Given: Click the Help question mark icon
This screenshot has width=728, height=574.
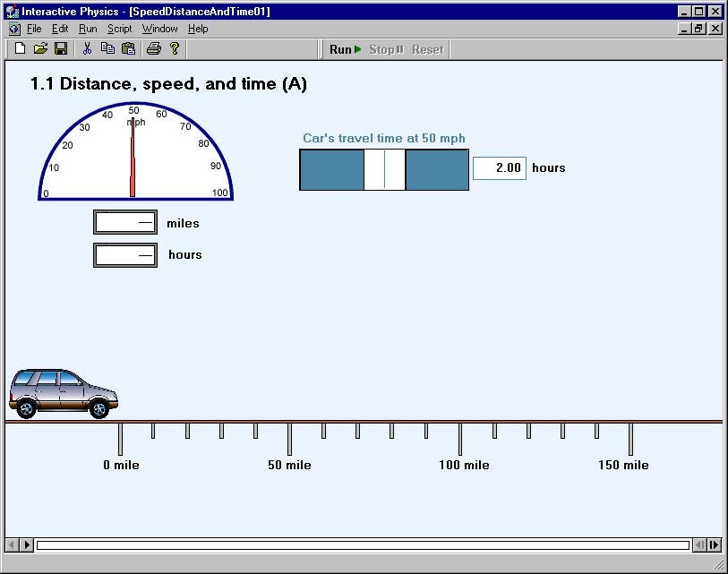Looking at the screenshot, I should [x=175, y=48].
